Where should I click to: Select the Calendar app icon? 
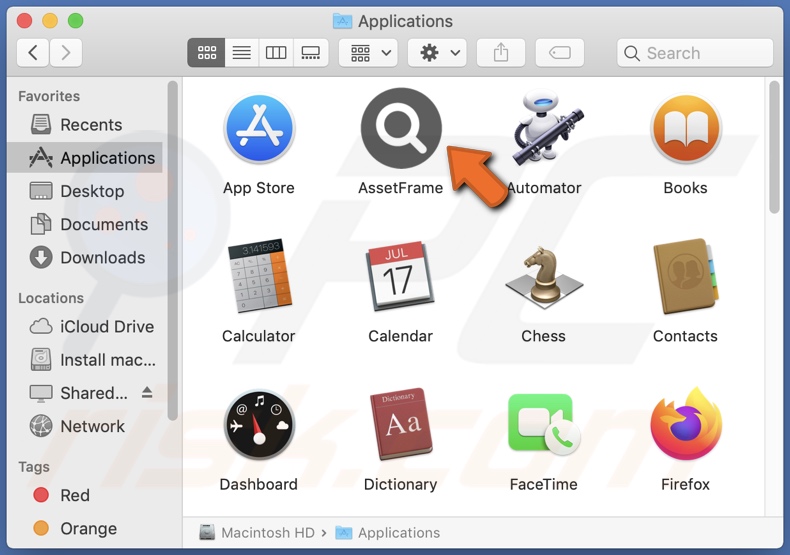(400, 276)
